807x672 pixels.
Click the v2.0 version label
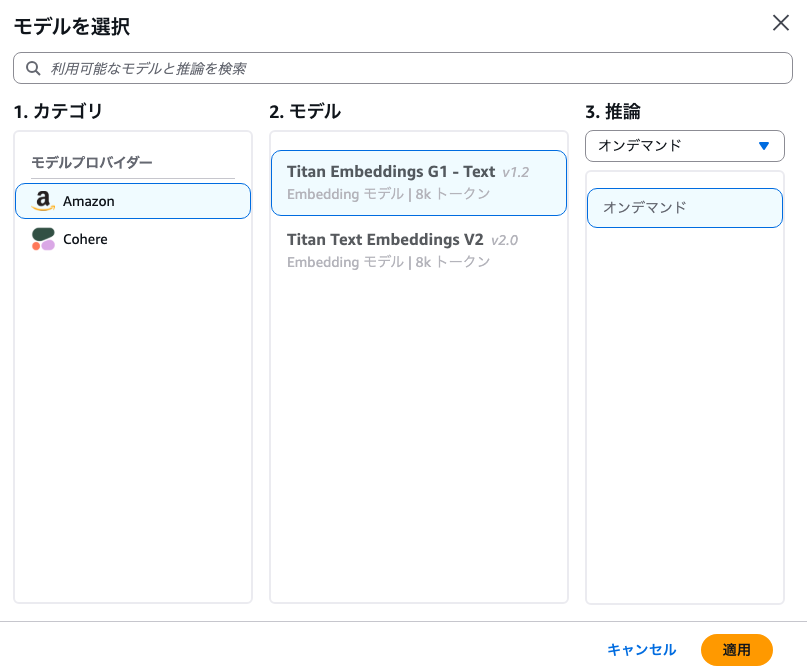click(504, 240)
